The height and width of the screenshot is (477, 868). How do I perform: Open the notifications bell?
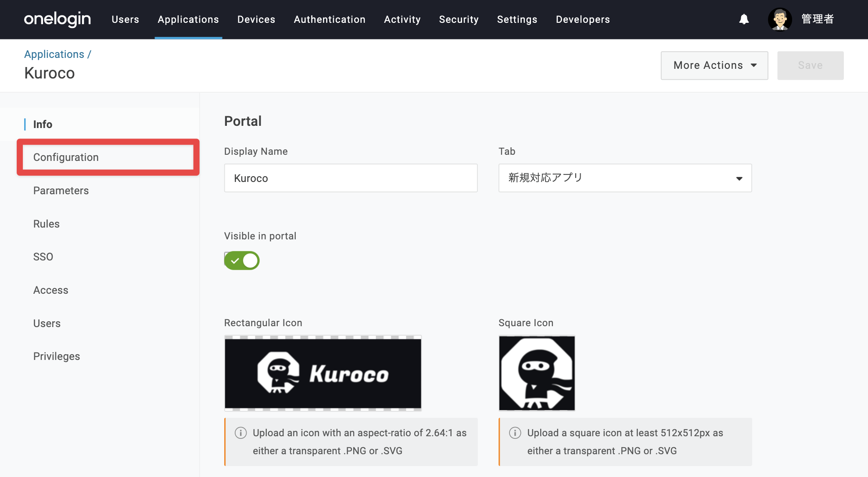click(744, 19)
